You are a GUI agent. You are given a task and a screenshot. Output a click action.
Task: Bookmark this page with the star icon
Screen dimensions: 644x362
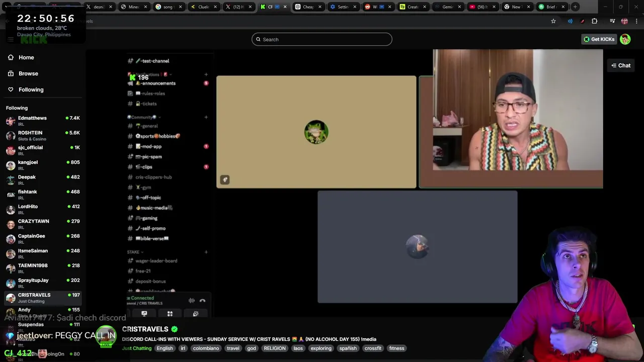(x=553, y=21)
